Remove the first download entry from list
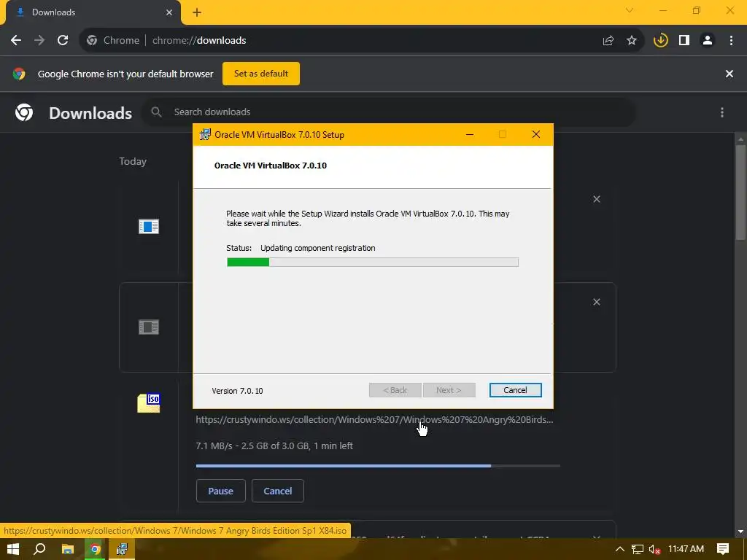Image resolution: width=747 pixels, height=560 pixels. 597,200
